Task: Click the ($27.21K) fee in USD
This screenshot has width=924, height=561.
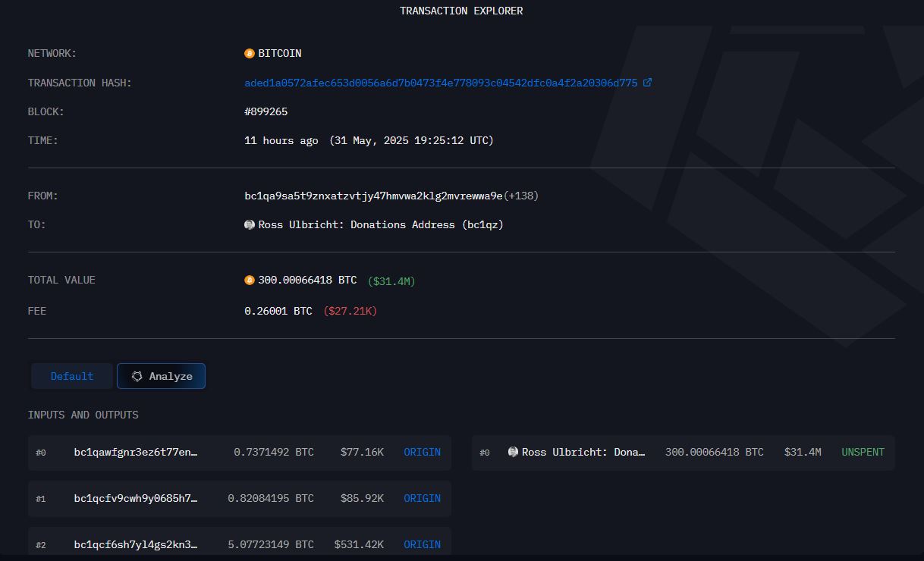Action: [350, 311]
